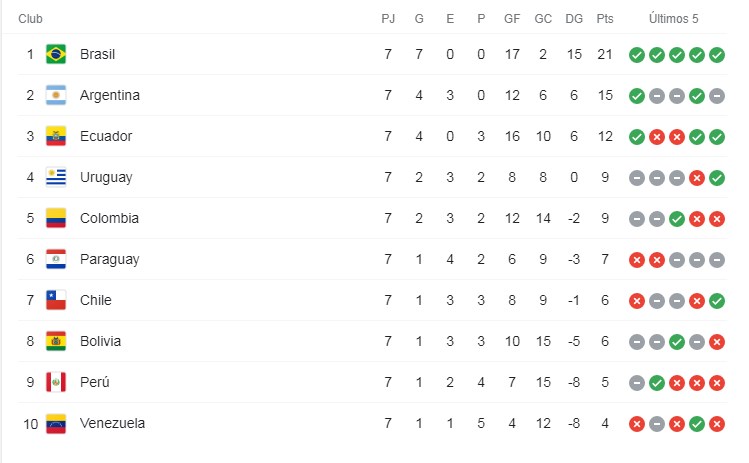Click the Paraguay flag icon
This screenshot has width=749, height=463.
point(56,259)
